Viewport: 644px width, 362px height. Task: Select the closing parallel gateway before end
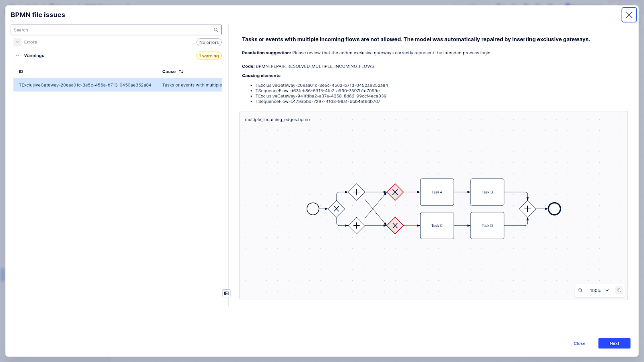click(527, 209)
